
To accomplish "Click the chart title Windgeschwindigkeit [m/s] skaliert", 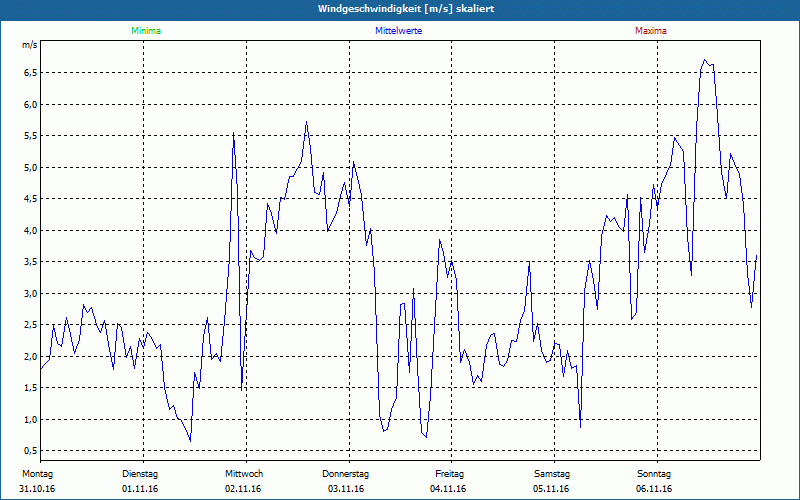I will [406, 9].
